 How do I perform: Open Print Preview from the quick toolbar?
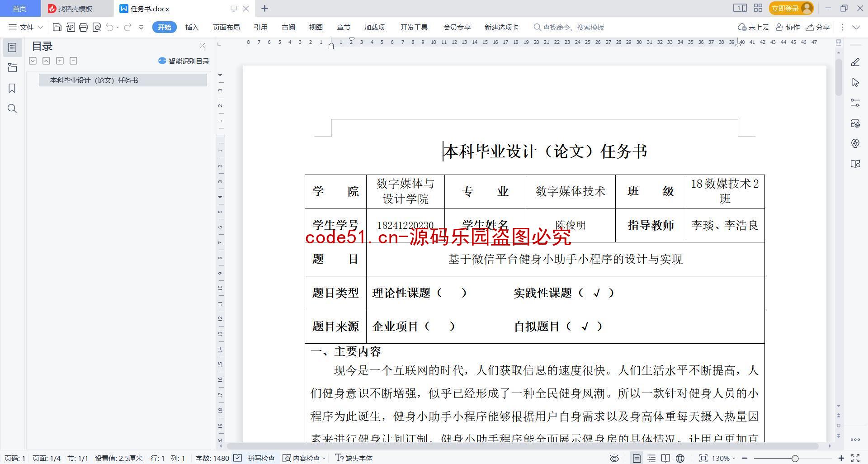[x=96, y=27]
